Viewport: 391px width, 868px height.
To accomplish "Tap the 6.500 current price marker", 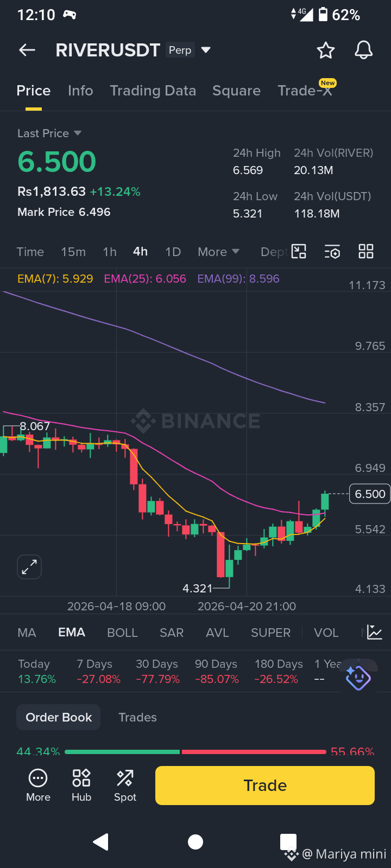I will [370, 494].
